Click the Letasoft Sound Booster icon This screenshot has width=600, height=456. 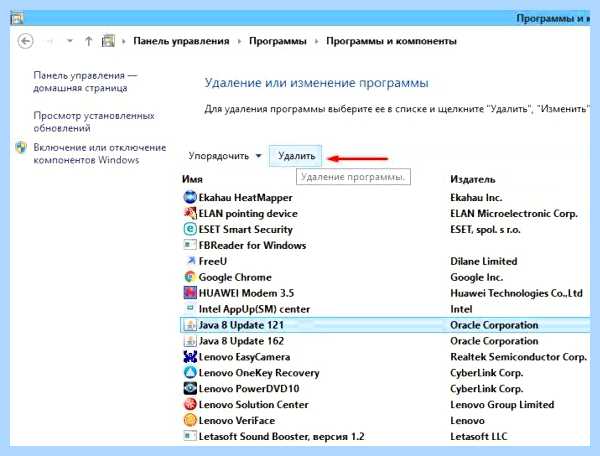pos(190,436)
